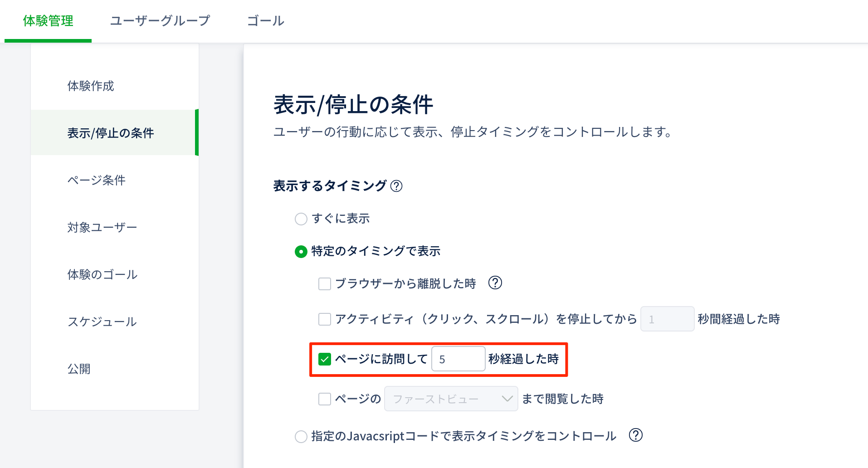The height and width of the screenshot is (468, 868).
Task: Uncheck the ページに訪問して checkbox
Action: coord(325,359)
